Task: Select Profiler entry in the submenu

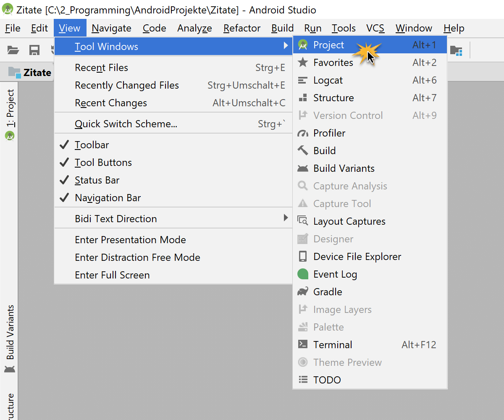Action: coord(370,133)
